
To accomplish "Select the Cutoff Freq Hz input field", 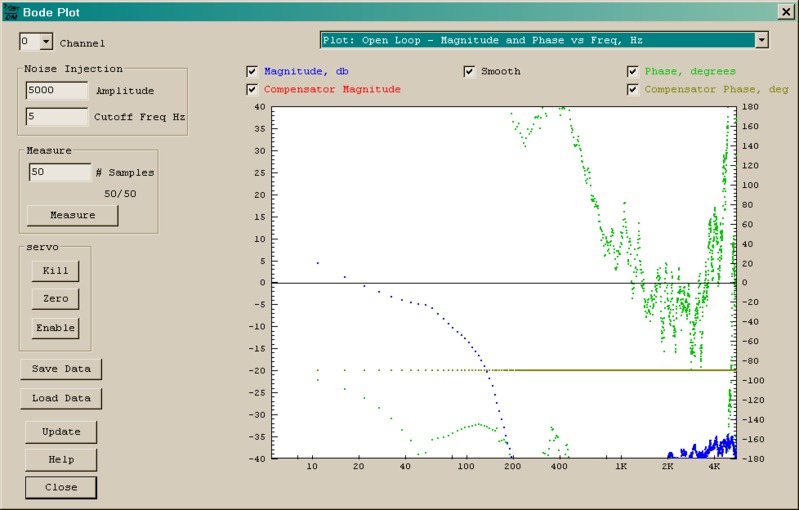I will click(x=58, y=117).
